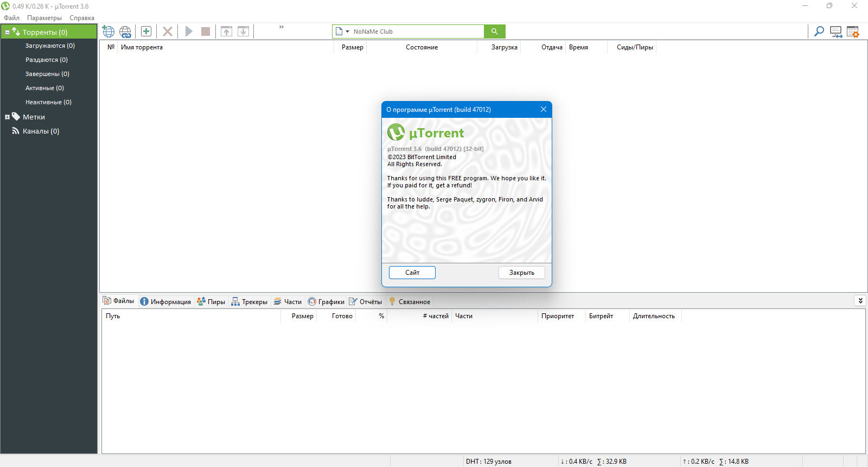Sort files by # частей column header

coord(419,317)
